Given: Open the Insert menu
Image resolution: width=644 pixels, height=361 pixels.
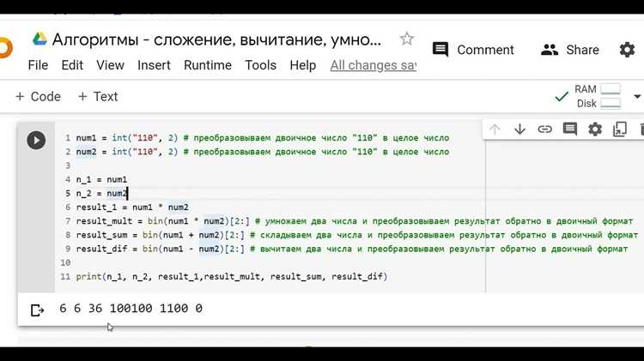Looking at the screenshot, I should [x=154, y=65].
